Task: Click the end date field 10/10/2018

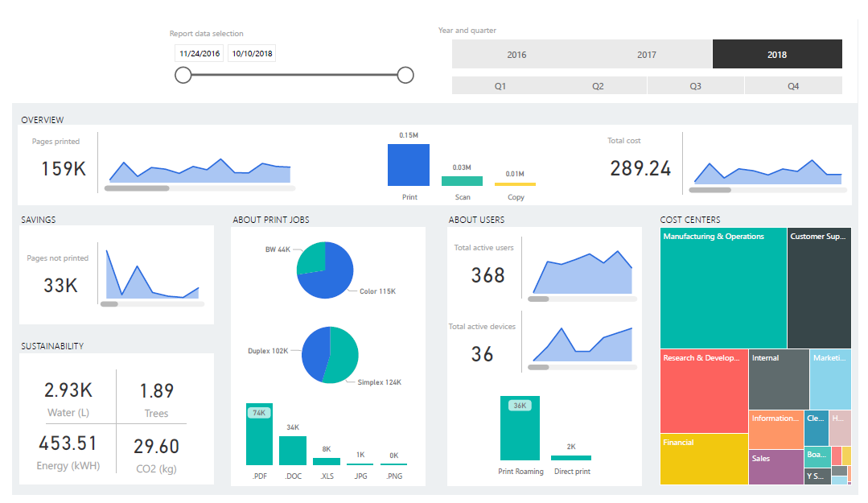Action: [x=252, y=54]
